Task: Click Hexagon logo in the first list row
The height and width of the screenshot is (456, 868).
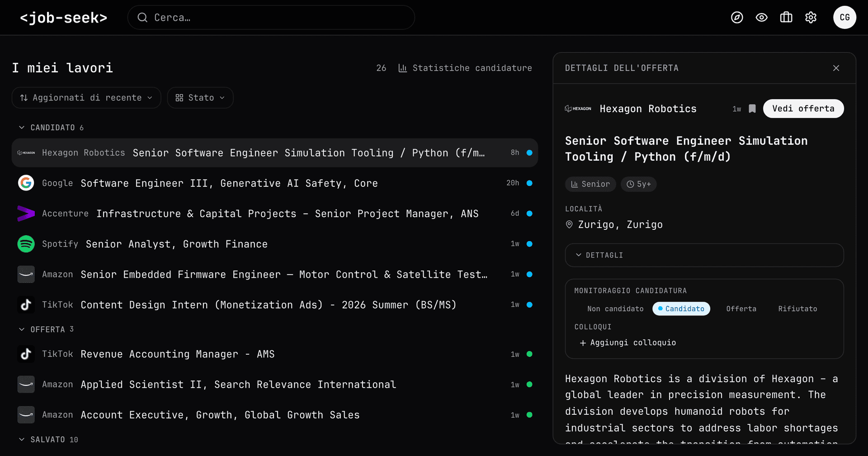Action: pyautogui.click(x=26, y=153)
